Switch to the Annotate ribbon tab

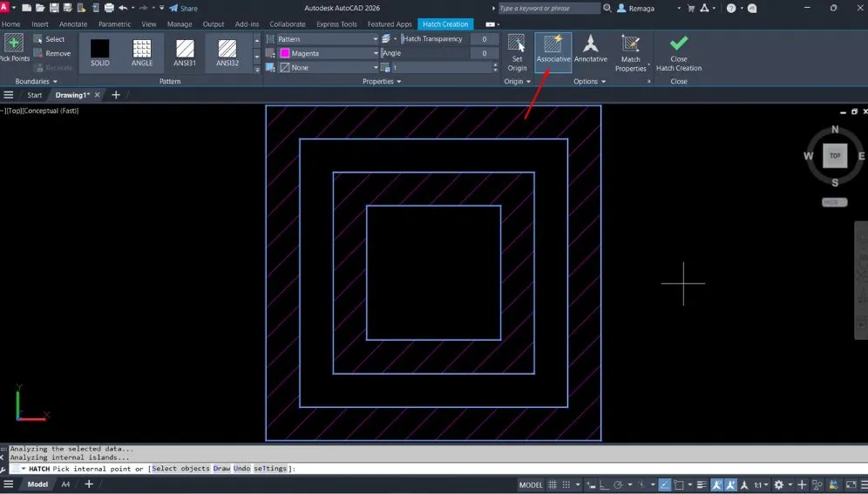pos(73,24)
